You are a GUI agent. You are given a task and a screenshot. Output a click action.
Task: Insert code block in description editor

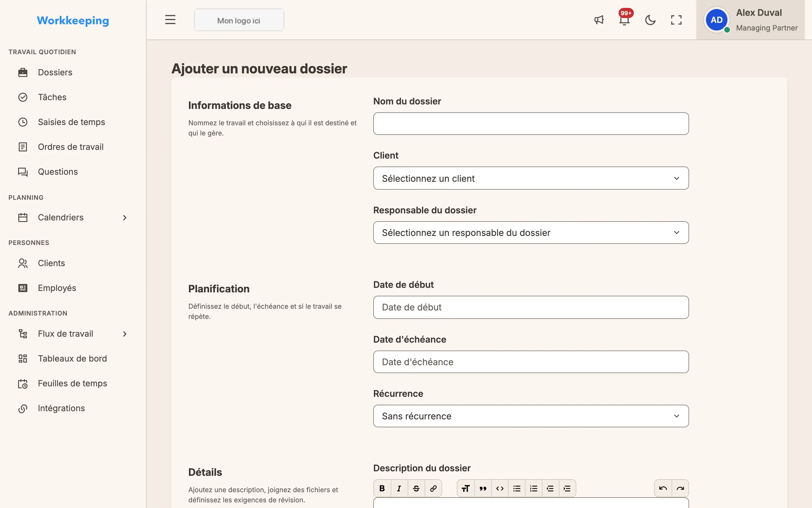click(x=500, y=488)
